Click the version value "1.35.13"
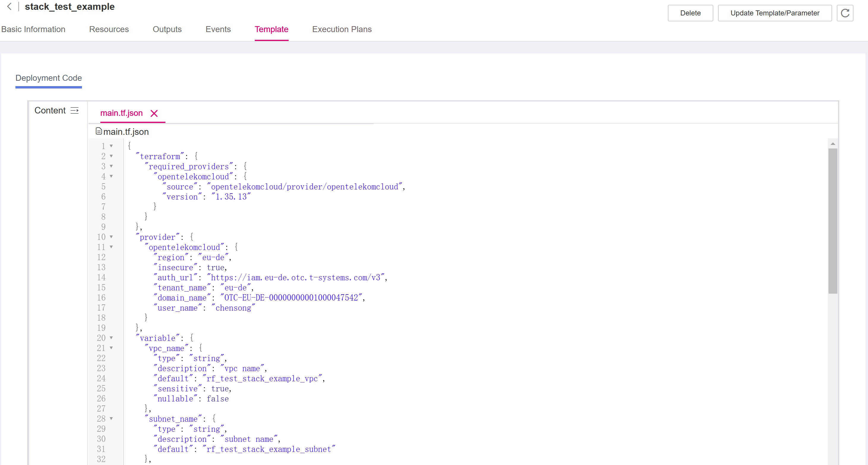The image size is (868, 465). pos(231,197)
